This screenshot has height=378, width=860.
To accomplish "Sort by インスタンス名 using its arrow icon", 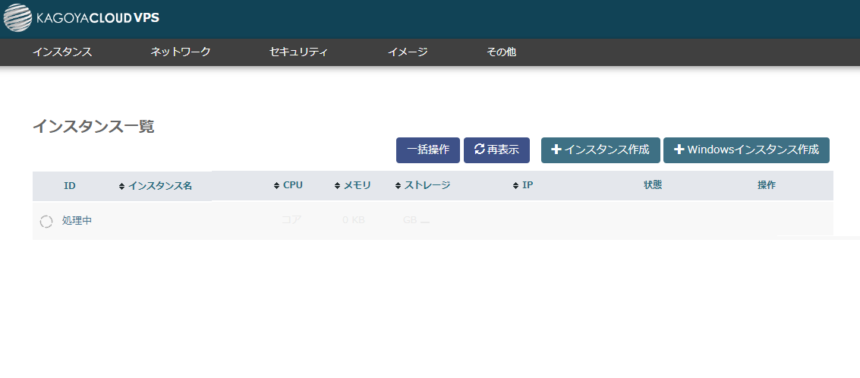I will (122, 187).
